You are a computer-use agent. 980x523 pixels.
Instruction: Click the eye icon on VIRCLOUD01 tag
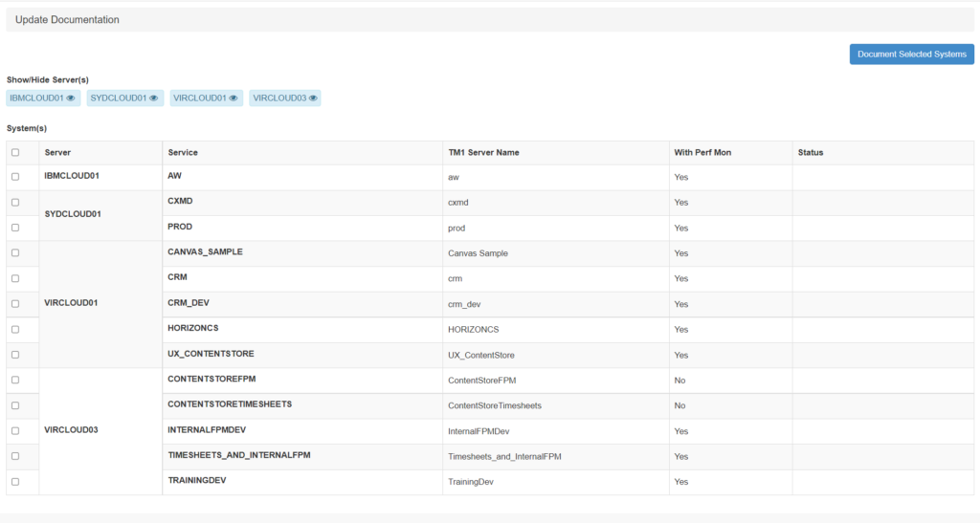[x=233, y=98]
